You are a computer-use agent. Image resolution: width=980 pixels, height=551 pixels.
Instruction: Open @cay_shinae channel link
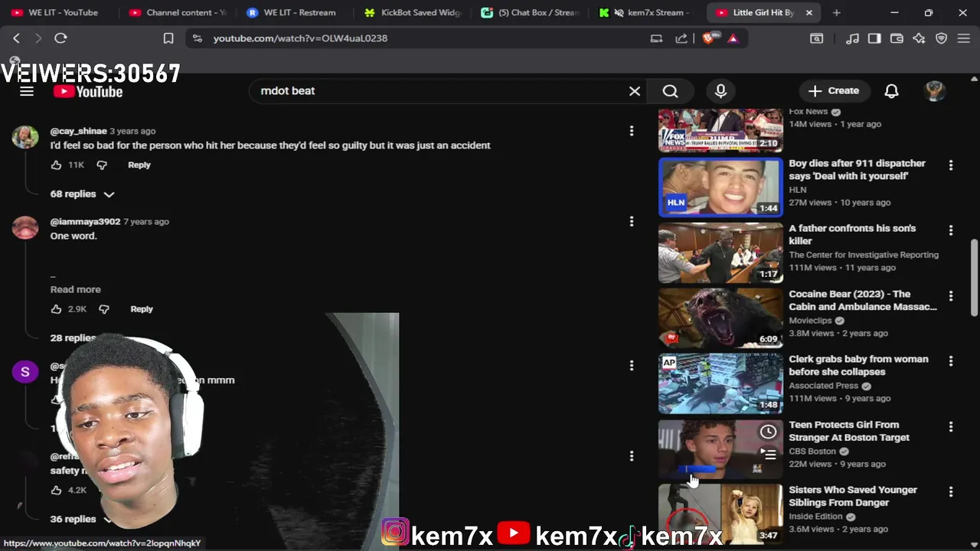coord(78,131)
